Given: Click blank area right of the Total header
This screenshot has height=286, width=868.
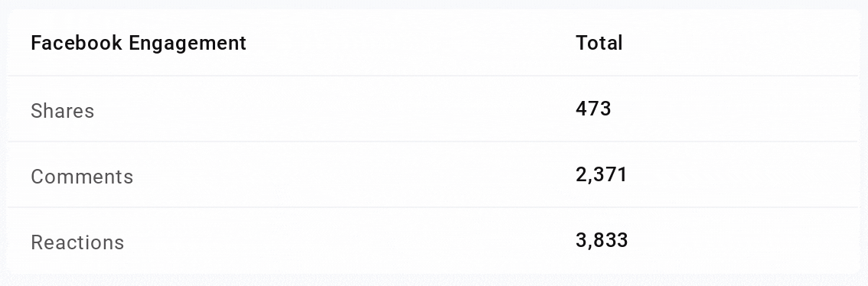Looking at the screenshot, I should click(x=741, y=43).
